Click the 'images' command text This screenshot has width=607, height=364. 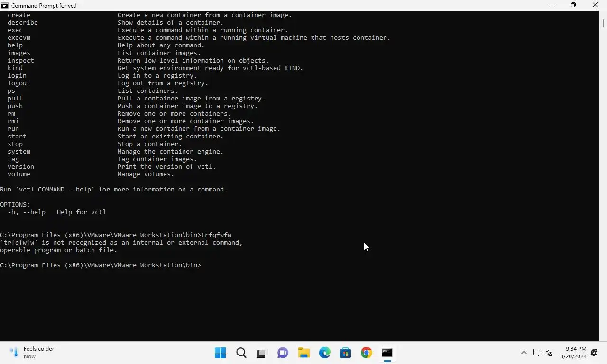point(19,53)
